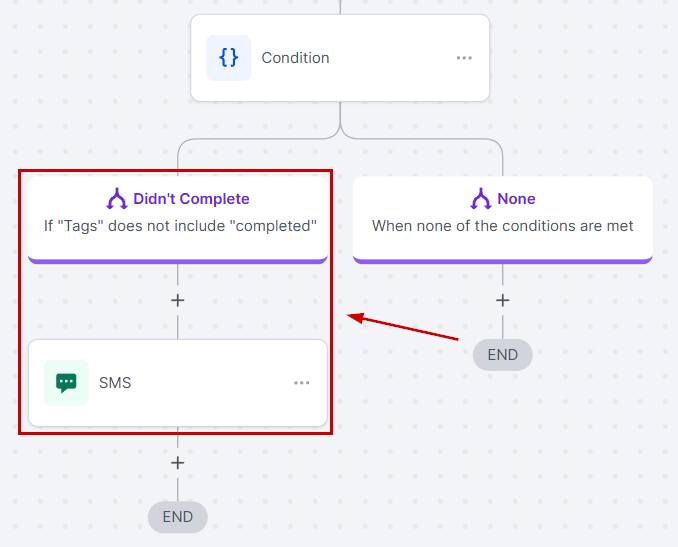This screenshot has height=547, width=678.
Task: Click the END marker under None branch
Action: (503, 354)
